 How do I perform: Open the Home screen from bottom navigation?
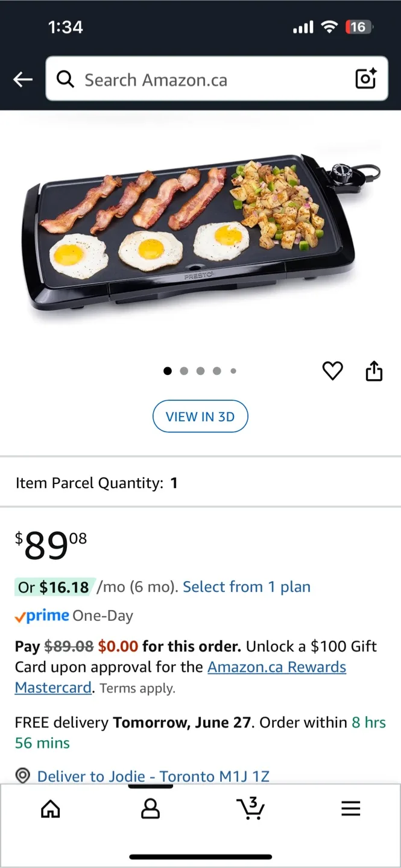50,809
